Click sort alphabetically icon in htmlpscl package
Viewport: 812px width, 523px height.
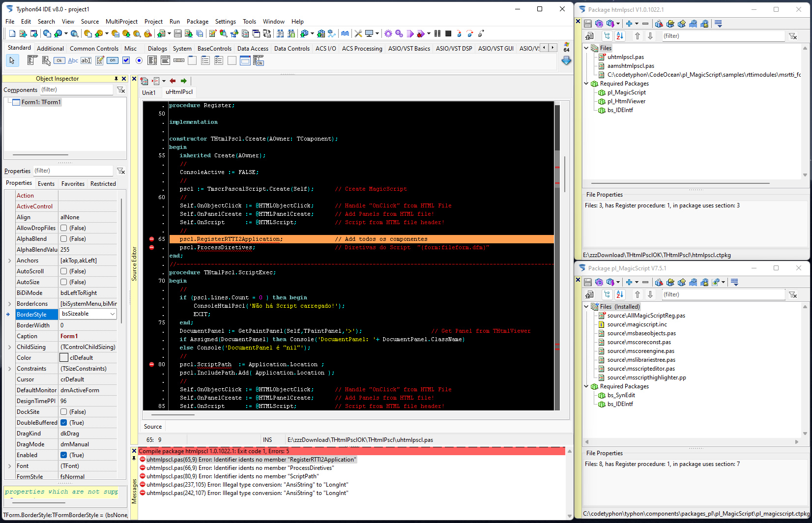(x=620, y=36)
